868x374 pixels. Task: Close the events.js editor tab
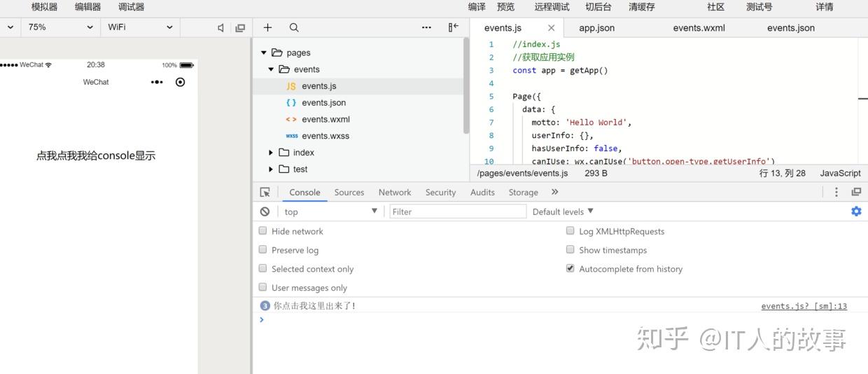[551, 28]
